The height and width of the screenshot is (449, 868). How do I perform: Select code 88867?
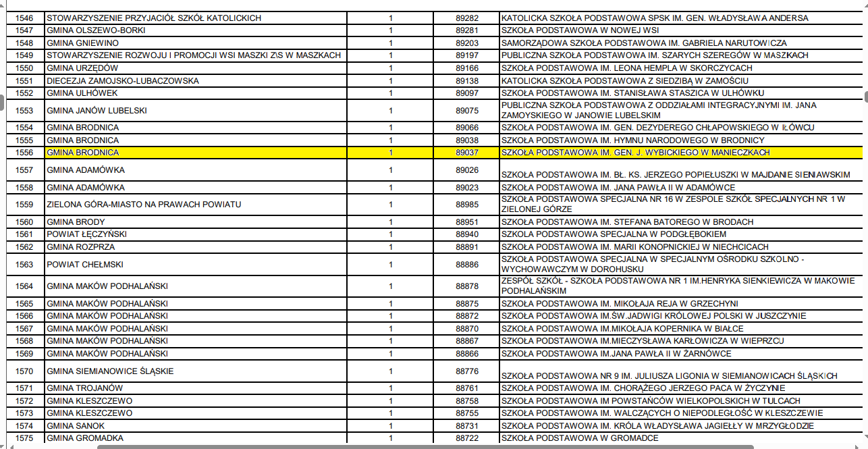[x=466, y=341]
